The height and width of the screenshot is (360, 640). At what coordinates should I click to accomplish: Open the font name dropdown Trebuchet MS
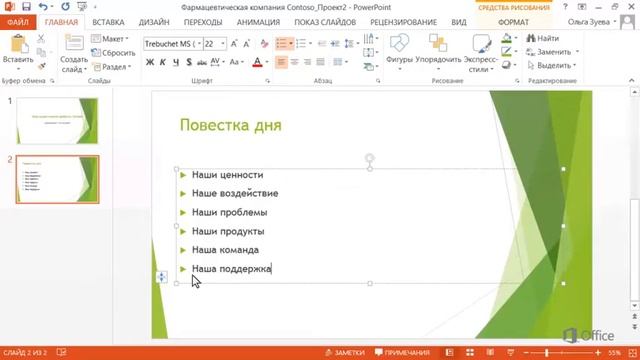(x=199, y=44)
